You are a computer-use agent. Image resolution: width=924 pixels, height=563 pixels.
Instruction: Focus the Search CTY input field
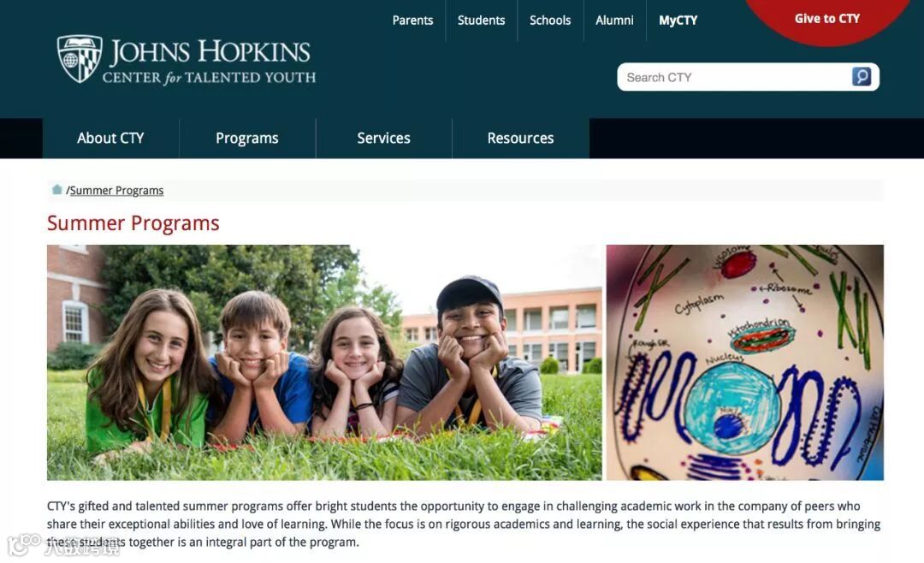pyautogui.click(x=737, y=77)
